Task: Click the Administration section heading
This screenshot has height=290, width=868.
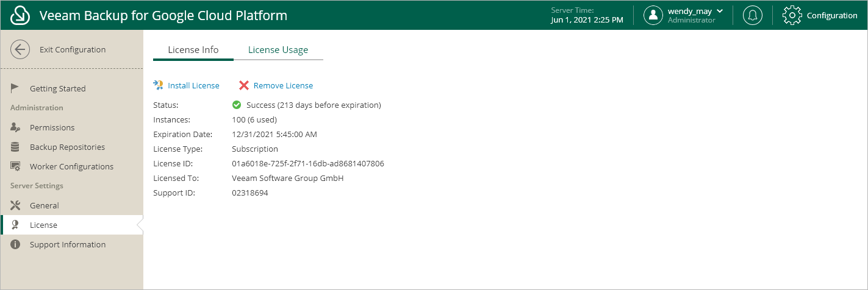Action: (37, 108)
